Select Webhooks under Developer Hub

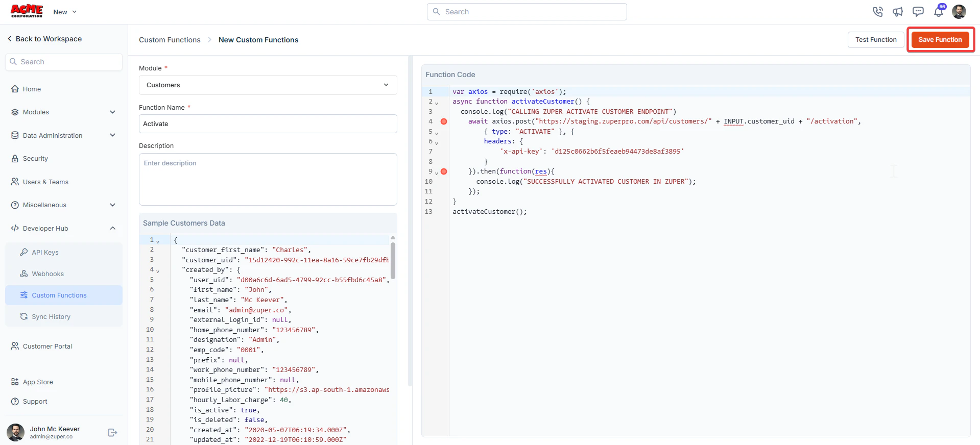pyautogui.click(x=64, y=274)
